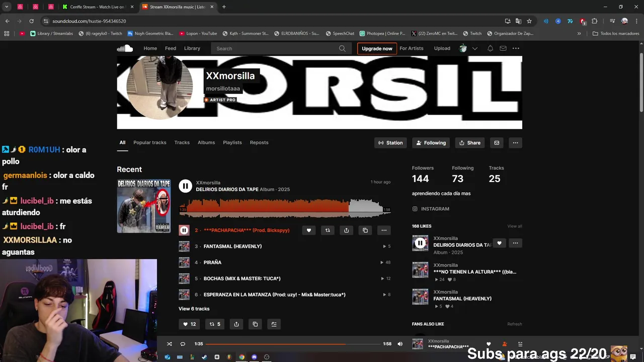644x362 pixels.
Task: Repost the ***PACHAPACHA*** track row
Action: [328, 230]
